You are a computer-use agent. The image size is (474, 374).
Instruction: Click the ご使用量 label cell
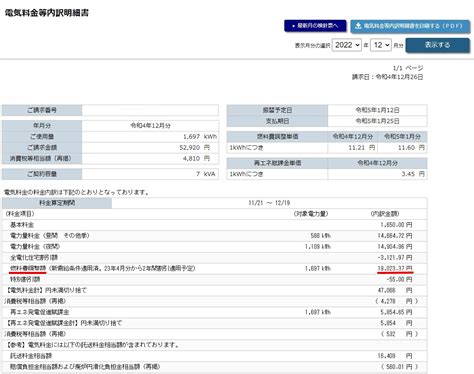(x=42, y=137)
